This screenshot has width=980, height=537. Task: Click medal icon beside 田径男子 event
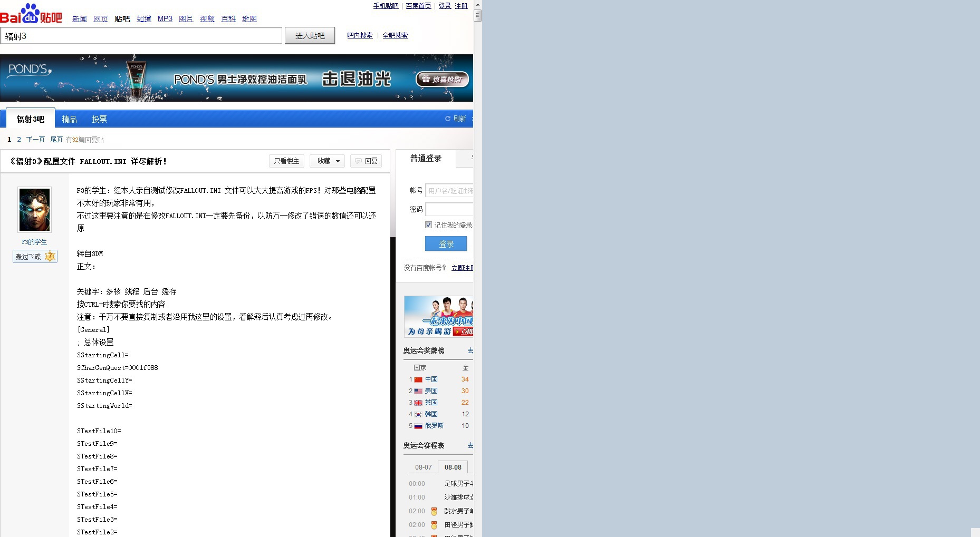(x=434, y=525)
